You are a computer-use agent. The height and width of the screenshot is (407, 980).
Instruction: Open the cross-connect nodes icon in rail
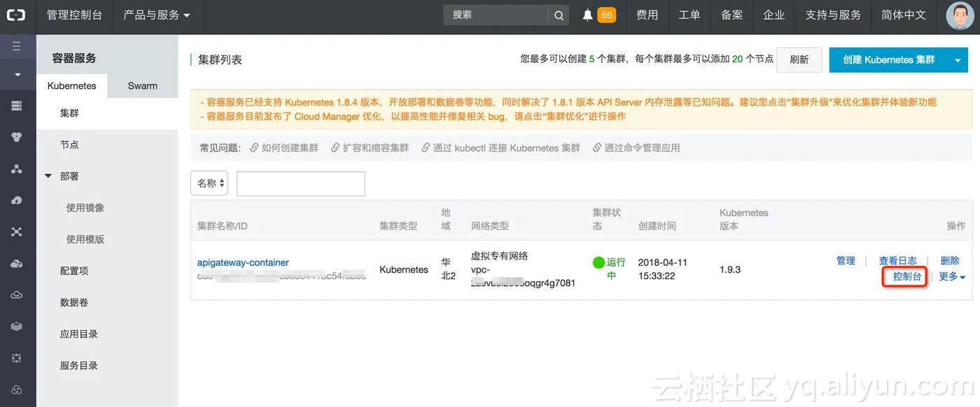tap(17, 231)
